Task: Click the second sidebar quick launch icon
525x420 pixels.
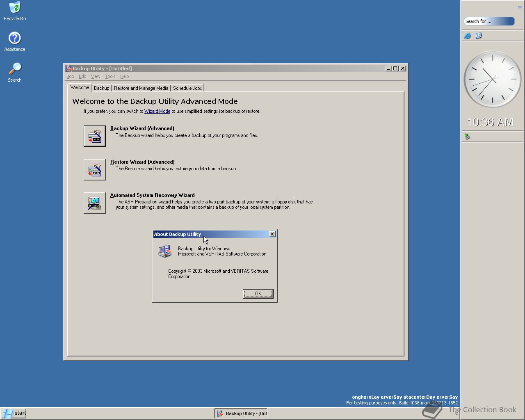Action: coord(479,36)
